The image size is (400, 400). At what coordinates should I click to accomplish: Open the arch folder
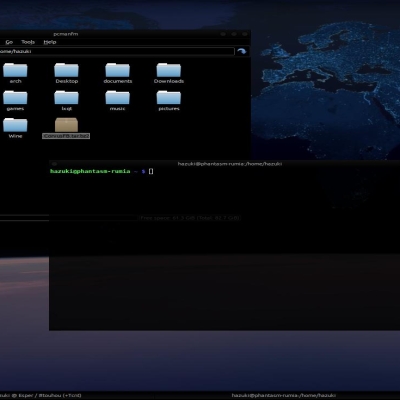pyautogui.click(x=15, y=73)
